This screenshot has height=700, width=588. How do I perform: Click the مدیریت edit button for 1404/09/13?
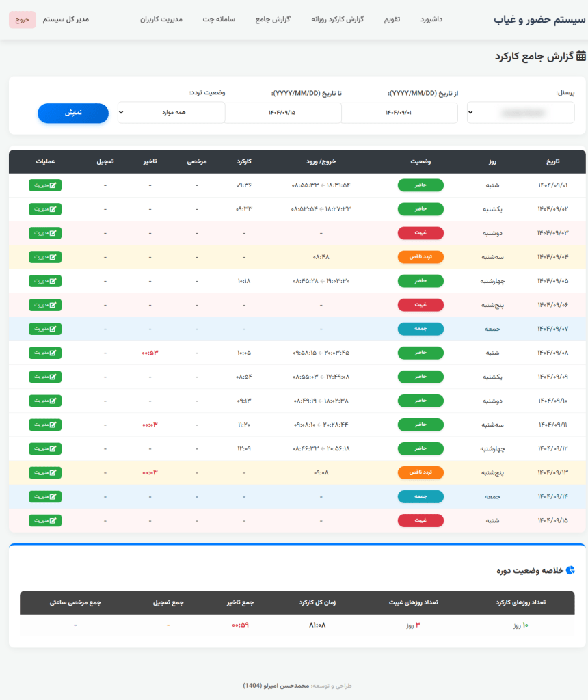45,472
